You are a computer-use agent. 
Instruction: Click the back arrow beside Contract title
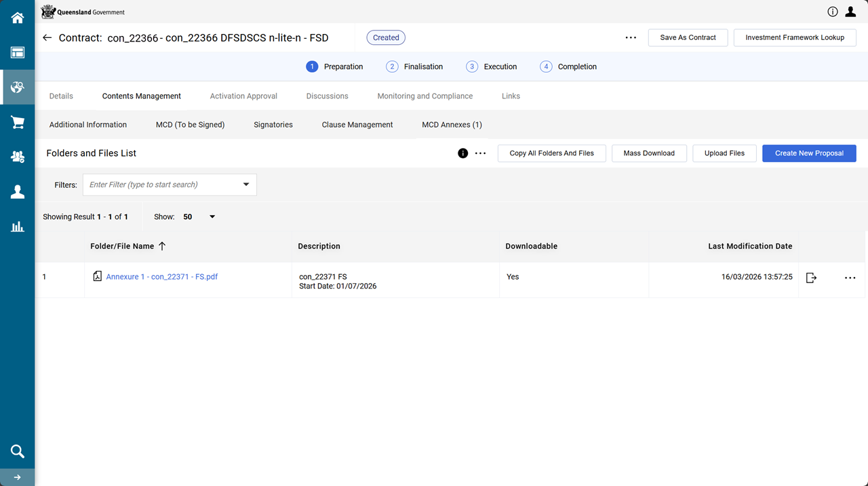tap(47, 38)
